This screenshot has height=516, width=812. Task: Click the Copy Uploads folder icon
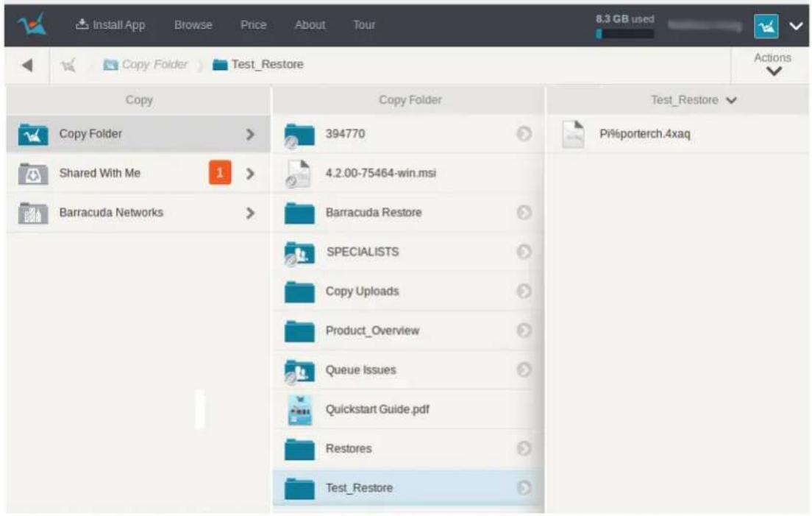tap(299, 291)
